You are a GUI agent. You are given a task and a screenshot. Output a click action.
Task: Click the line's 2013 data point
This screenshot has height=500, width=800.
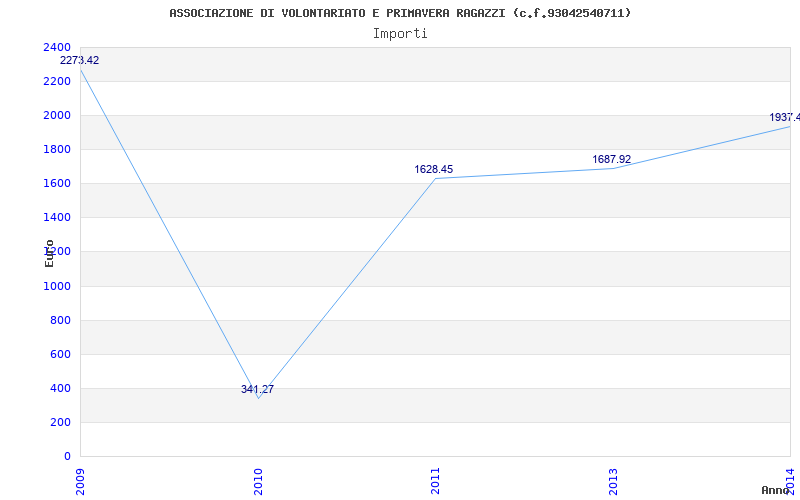[x=613, y=168]
